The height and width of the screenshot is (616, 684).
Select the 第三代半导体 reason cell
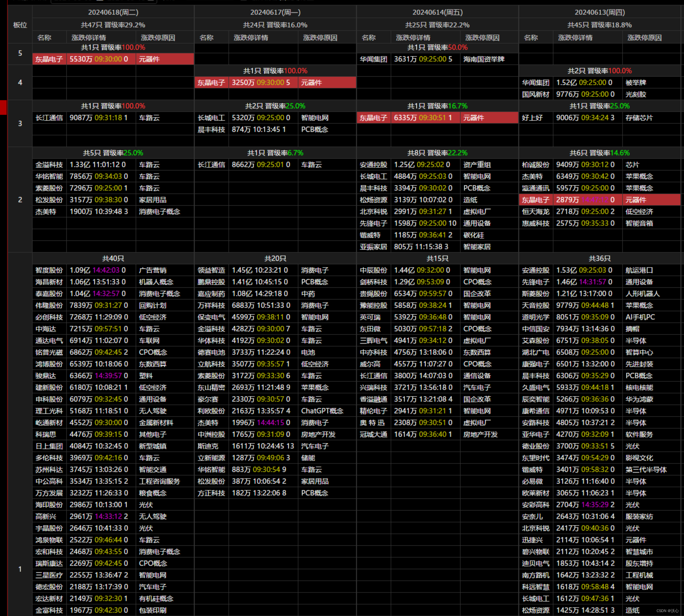pyautogui.click(x=646, y=469)
